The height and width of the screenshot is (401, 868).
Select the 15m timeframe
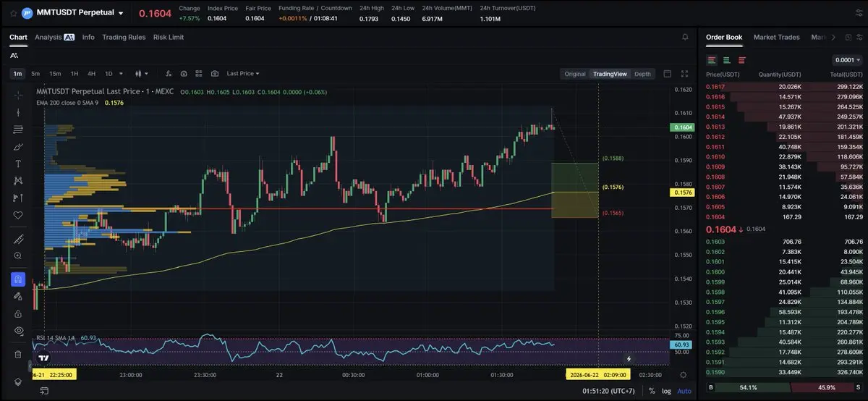(55, 74)
